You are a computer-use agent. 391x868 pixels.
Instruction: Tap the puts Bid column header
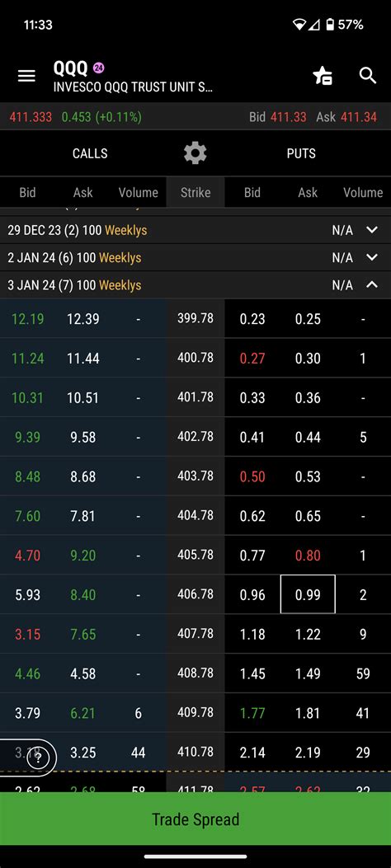coord(252,193)
